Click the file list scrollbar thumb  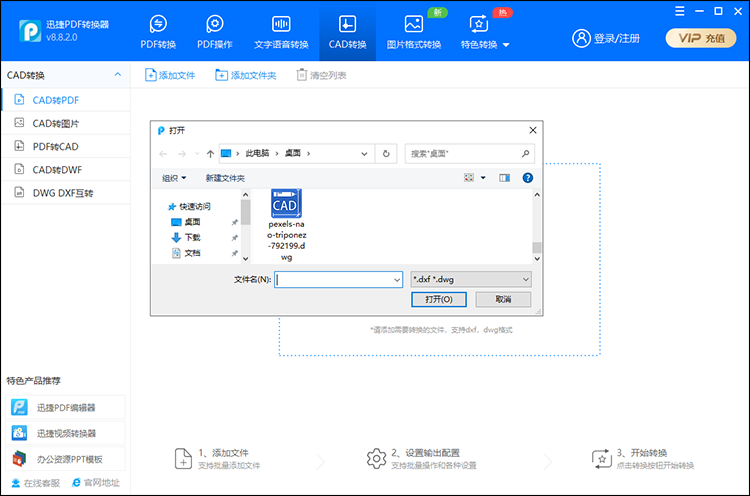click(537, 247)
